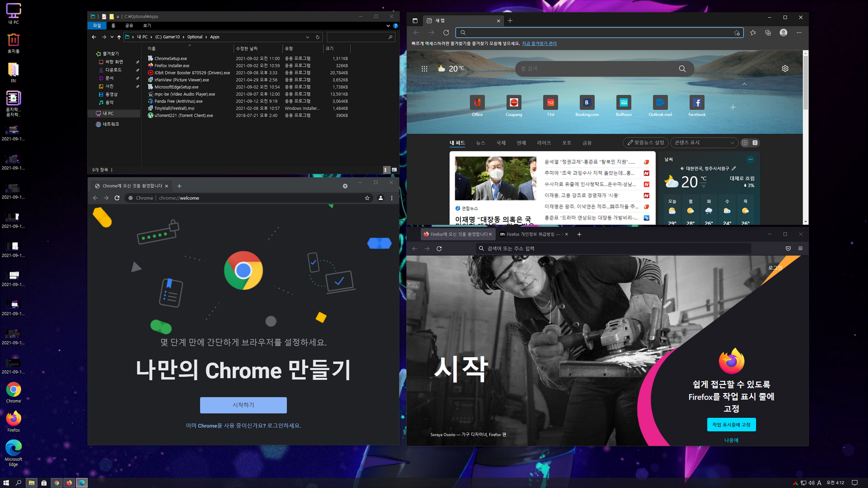Open Explorer help question mark icon
The height and width of the screenshot is (488, 868).
click(395, 26)
